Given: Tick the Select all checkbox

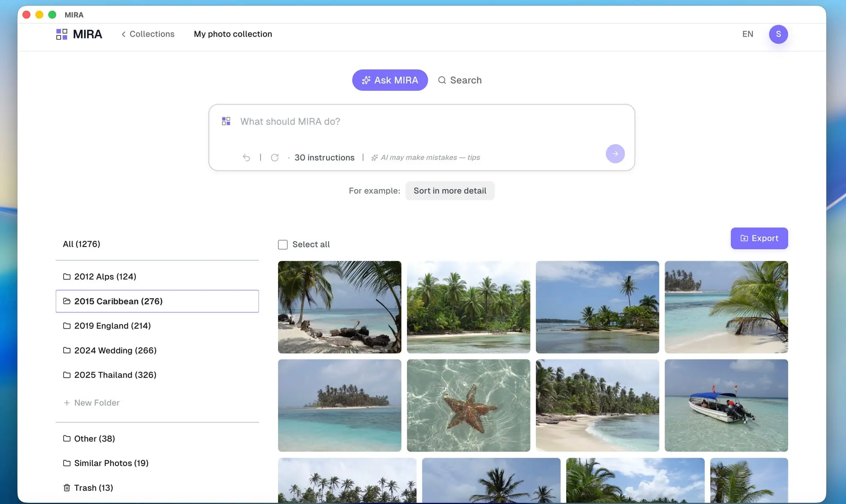Looking at the screenshot, I should tap(283, 245).
